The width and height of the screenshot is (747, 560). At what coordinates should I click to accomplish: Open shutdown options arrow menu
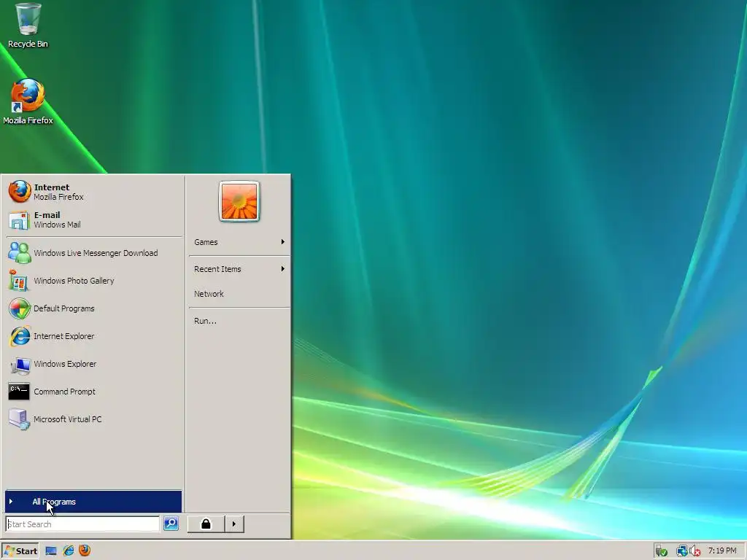coord(234,524)
